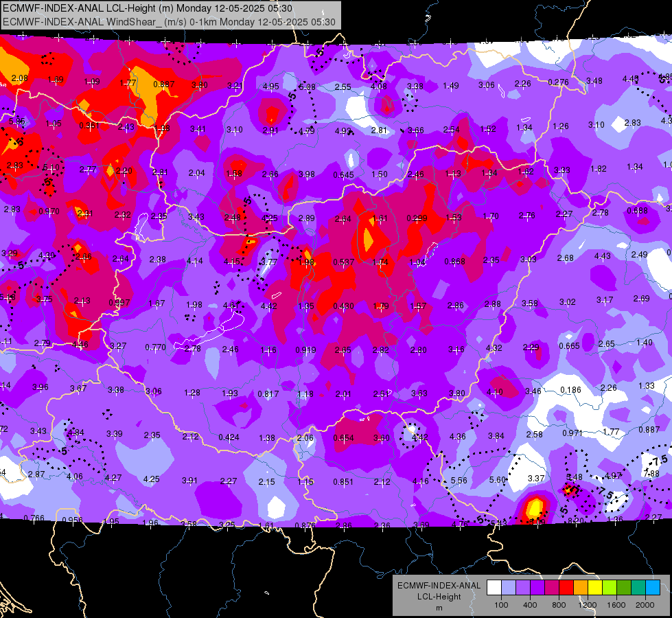Click the grid value 0.919
This screenshot has height=618, width=672.
pos(306,350)
